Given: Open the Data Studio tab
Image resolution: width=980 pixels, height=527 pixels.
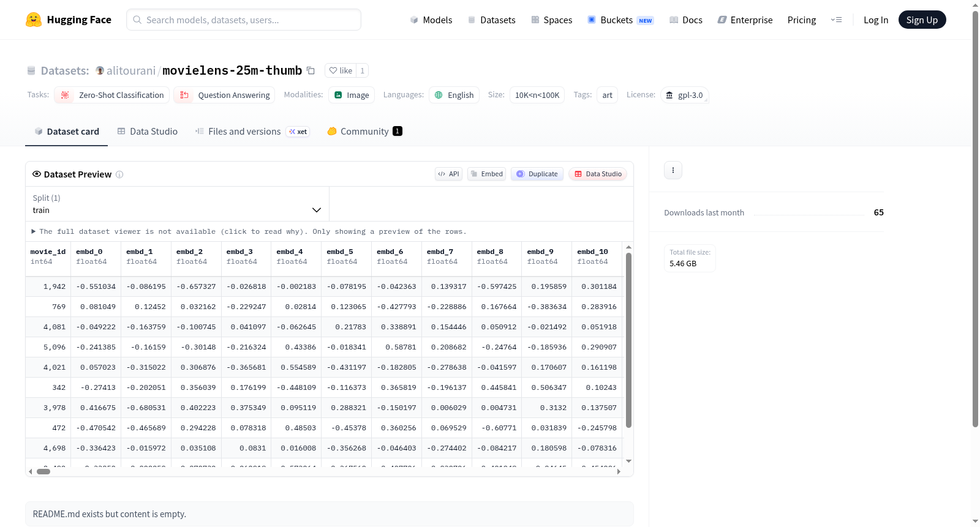Looking at the screenshot, I should coord(148,132).
